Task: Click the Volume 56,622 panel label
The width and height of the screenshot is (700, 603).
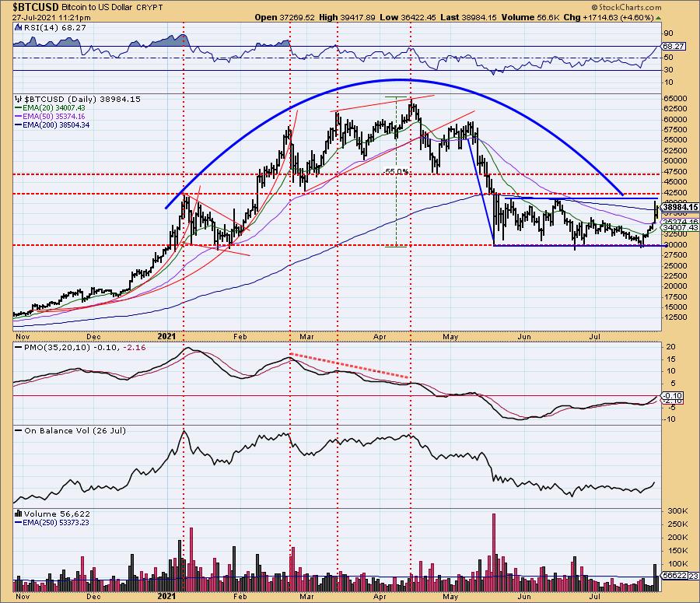Action: [53, 514]
